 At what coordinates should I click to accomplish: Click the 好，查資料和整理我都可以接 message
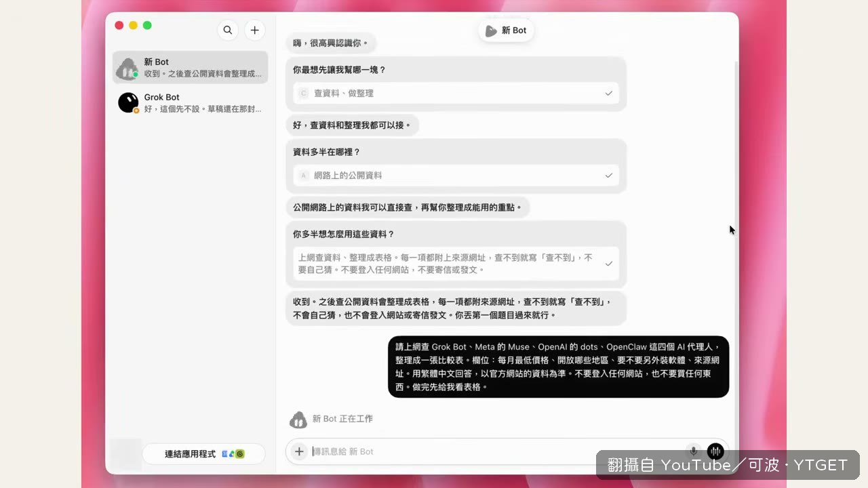[x=352, y=125]
